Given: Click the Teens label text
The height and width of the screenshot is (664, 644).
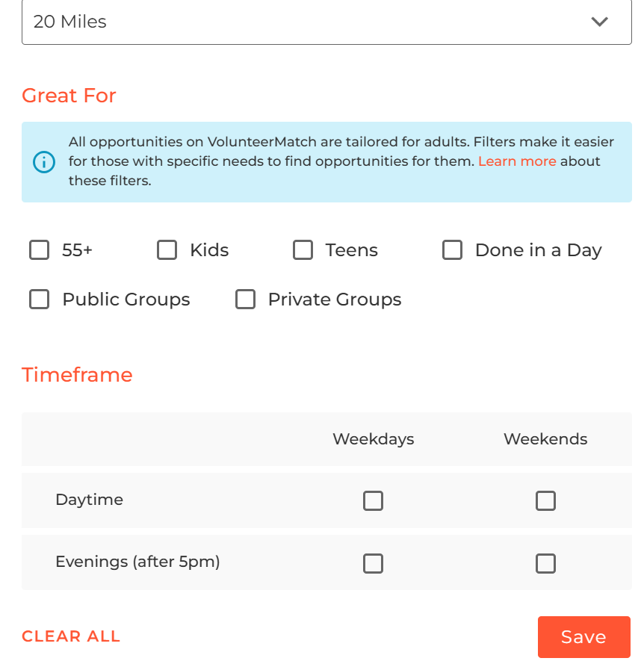Looking at the screenshot, I should [352, 250].
